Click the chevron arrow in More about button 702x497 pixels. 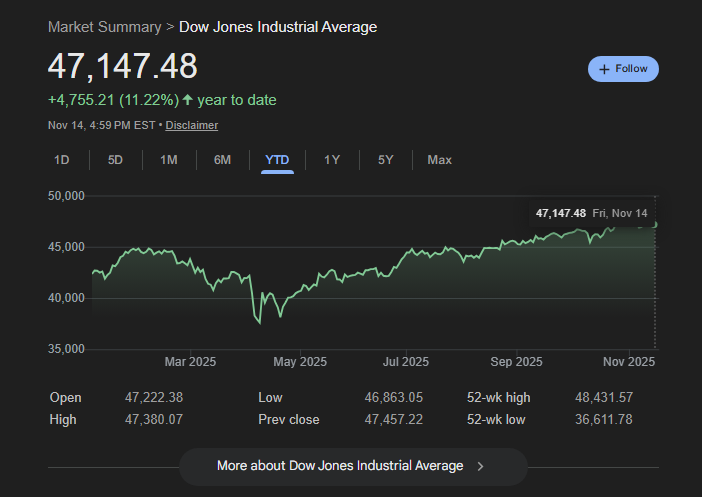[x=481, y=466]
